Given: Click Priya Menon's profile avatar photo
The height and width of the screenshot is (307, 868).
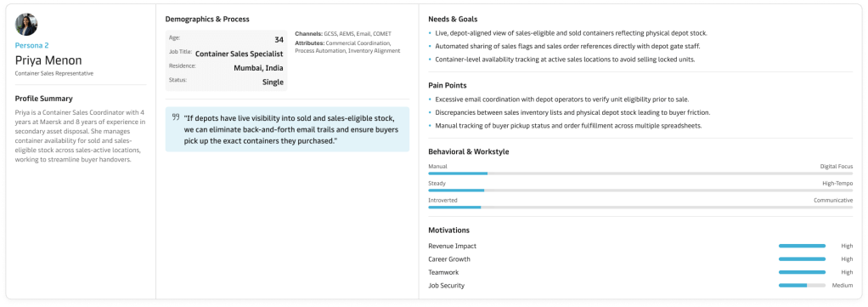Looking at the screenshot, I should tap(26, 25).
